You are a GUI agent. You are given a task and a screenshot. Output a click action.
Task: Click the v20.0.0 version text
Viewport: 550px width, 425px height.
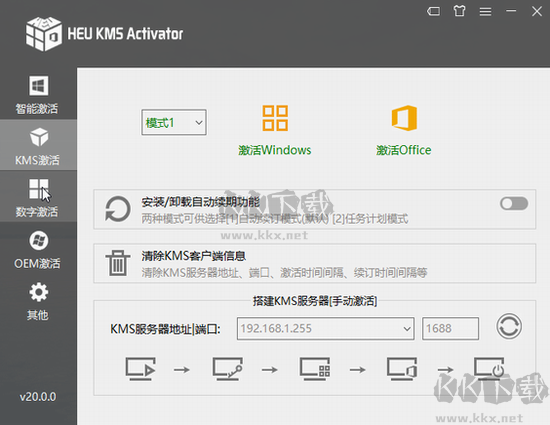coord(38,397)
